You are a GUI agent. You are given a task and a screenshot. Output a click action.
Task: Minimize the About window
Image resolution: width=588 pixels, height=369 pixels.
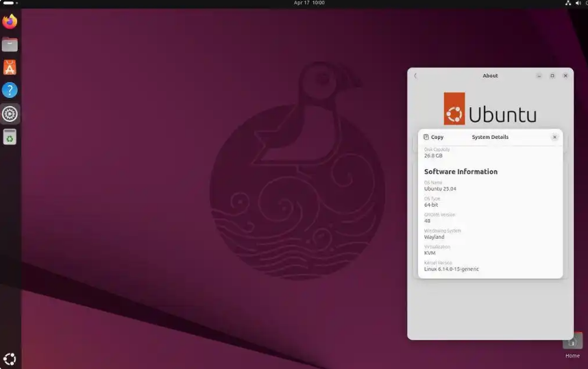coord(539,76)
